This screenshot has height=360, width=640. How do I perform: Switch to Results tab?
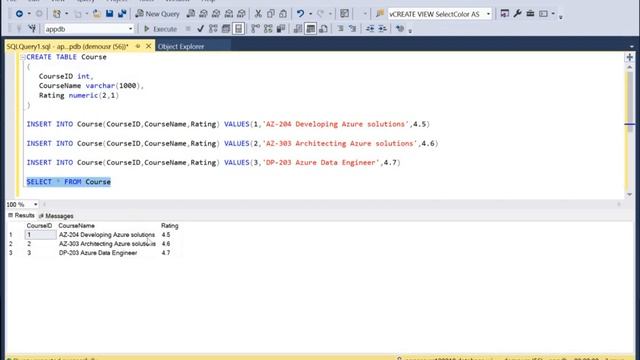tap(21, 216)
